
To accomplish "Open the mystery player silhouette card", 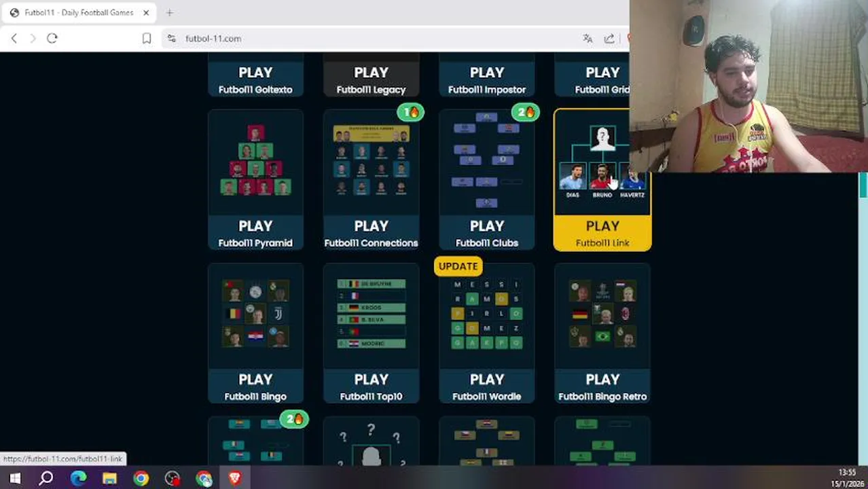I will [371, 441].
